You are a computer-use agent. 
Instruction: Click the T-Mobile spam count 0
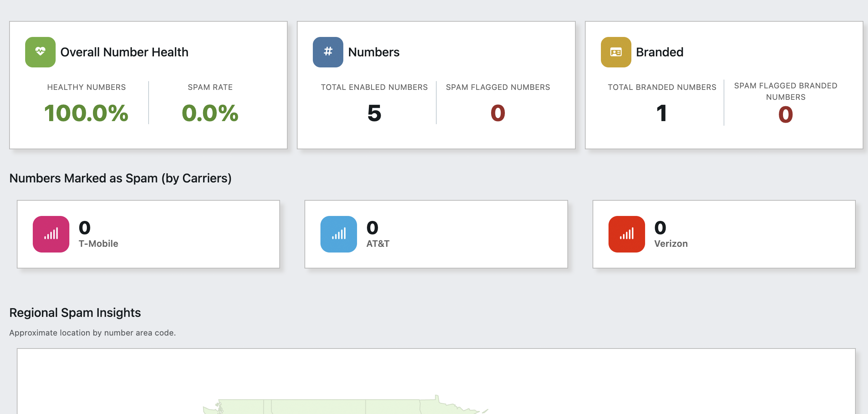[85, 228]
